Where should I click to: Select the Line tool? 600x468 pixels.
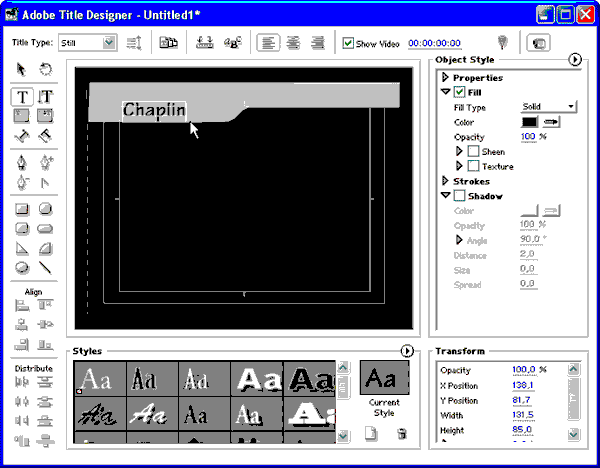(x=45, y=268)
